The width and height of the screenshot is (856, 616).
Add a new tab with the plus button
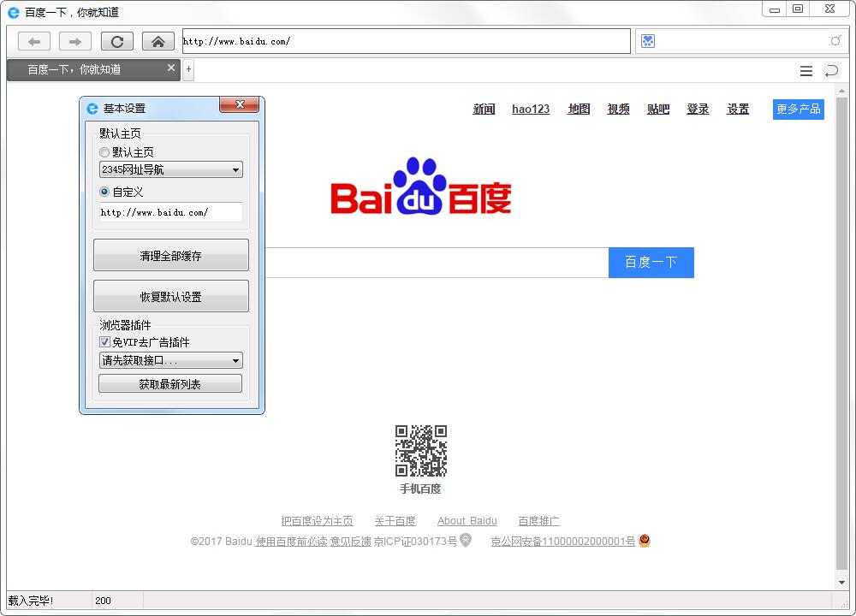pyautogui.click(x=188, y=69)
